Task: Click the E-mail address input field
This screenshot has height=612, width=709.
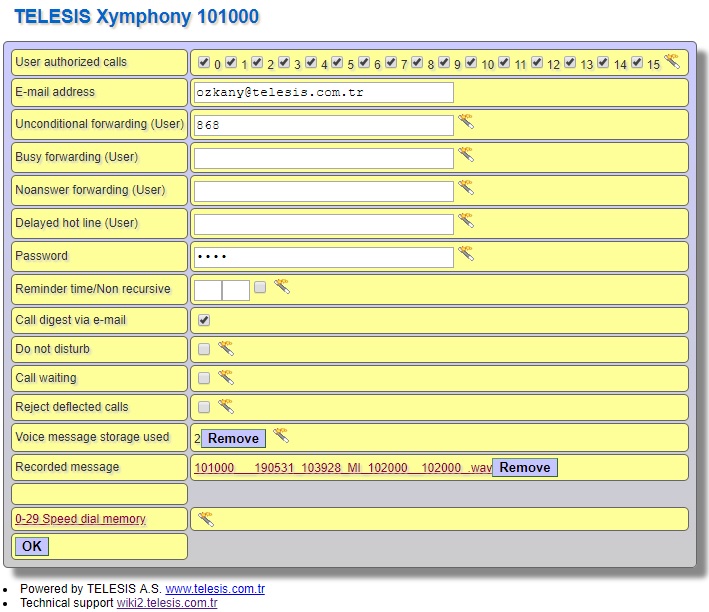Action: 323,92
